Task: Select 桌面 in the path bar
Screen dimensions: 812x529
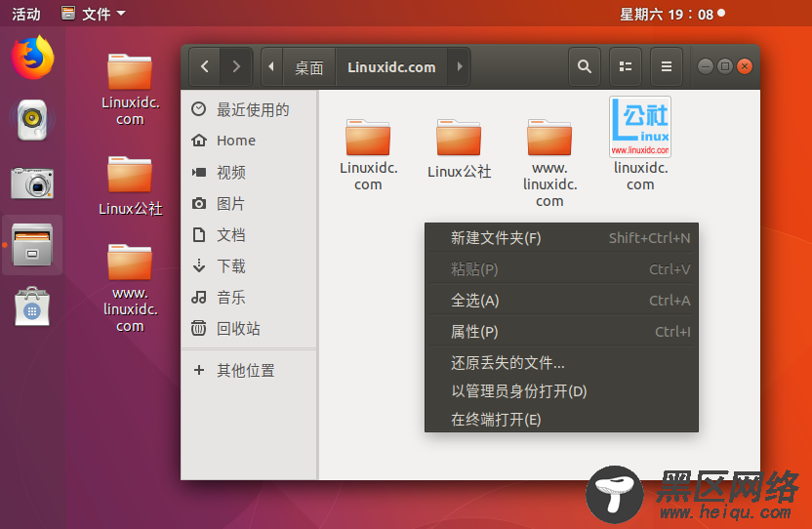Action: coord(309,67)
